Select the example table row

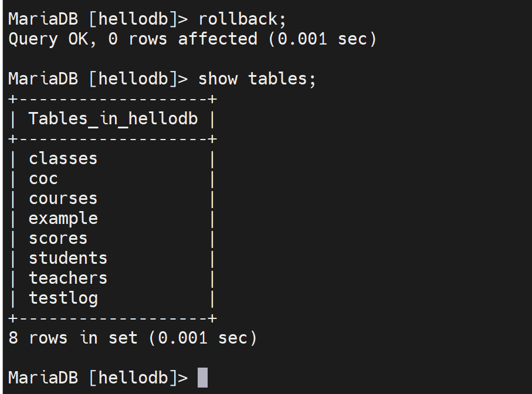[63, 219]
